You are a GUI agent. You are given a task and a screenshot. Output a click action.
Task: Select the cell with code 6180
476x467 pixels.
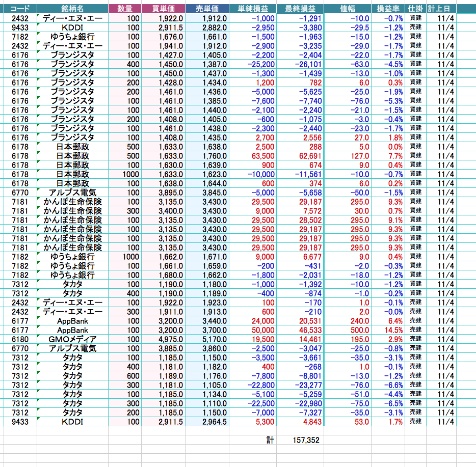(x=19, y=339)
